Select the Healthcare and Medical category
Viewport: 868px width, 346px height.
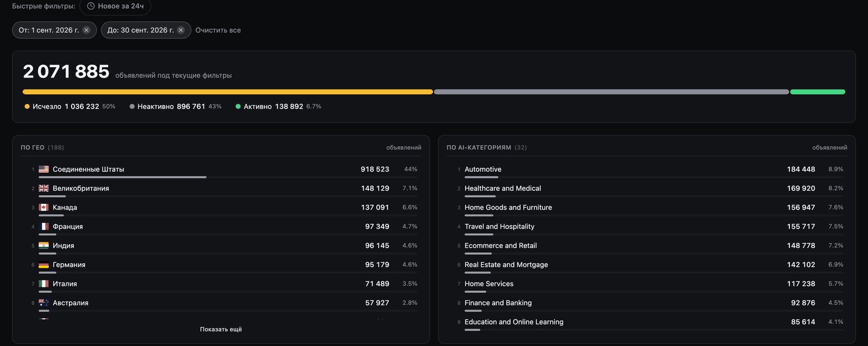647,189
